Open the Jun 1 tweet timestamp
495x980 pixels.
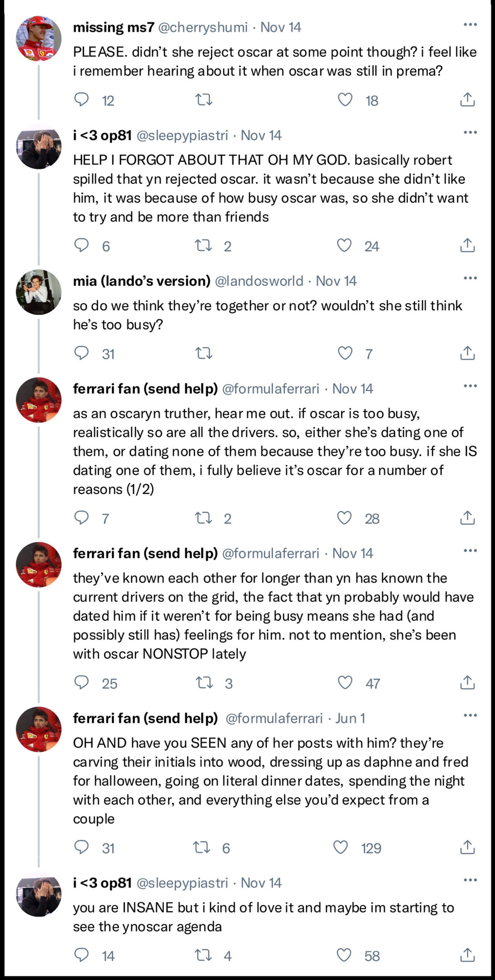[350, 718]
